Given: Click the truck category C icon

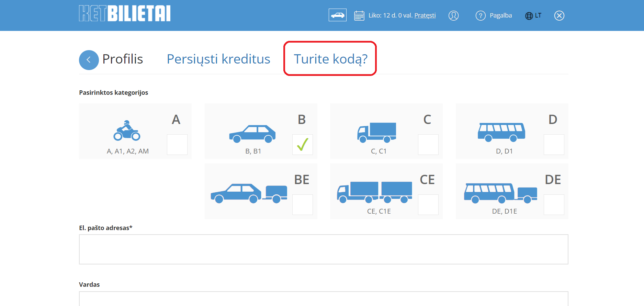Looking at the screenshot, I should (x=377, y=132).
